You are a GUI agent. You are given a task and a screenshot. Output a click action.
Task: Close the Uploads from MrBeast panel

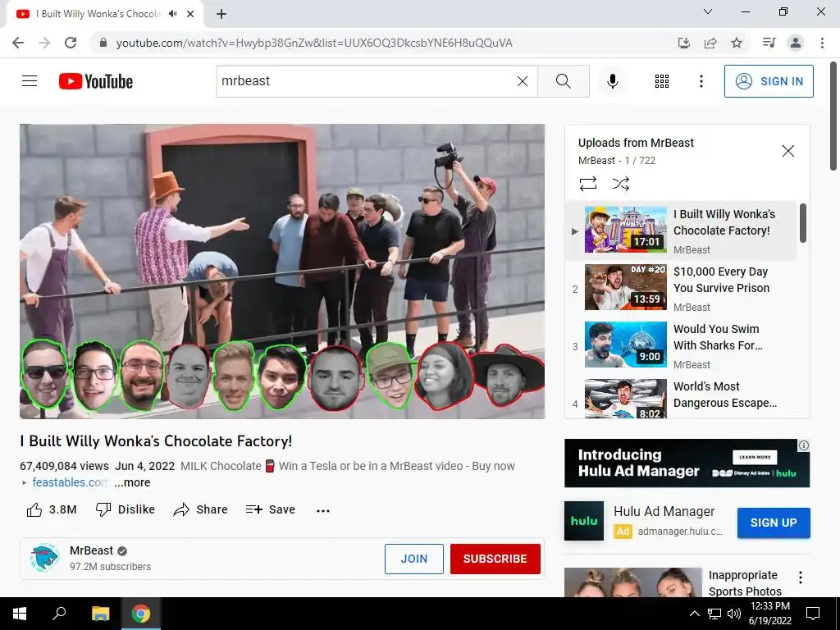(x=788, y=151)
